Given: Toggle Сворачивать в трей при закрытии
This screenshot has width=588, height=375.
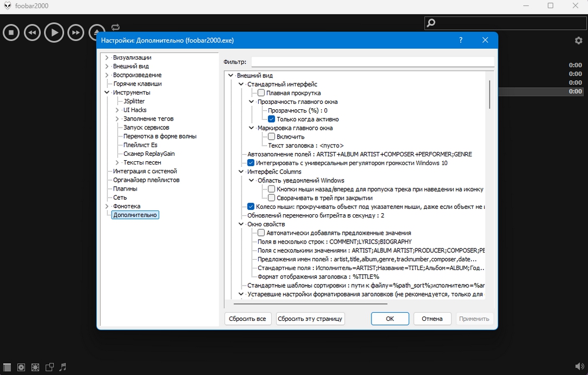Looking at the screenshot, I should pyautogui.click(x=272, y=198).
